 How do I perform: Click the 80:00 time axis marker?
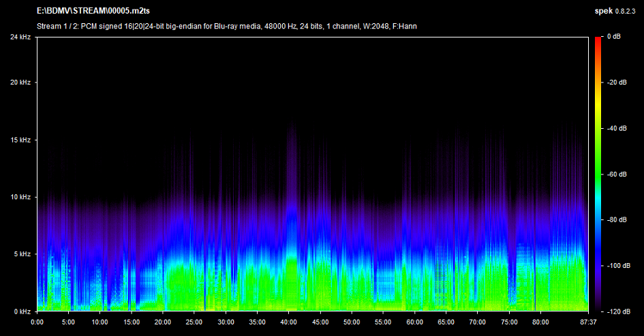point(540,322)
